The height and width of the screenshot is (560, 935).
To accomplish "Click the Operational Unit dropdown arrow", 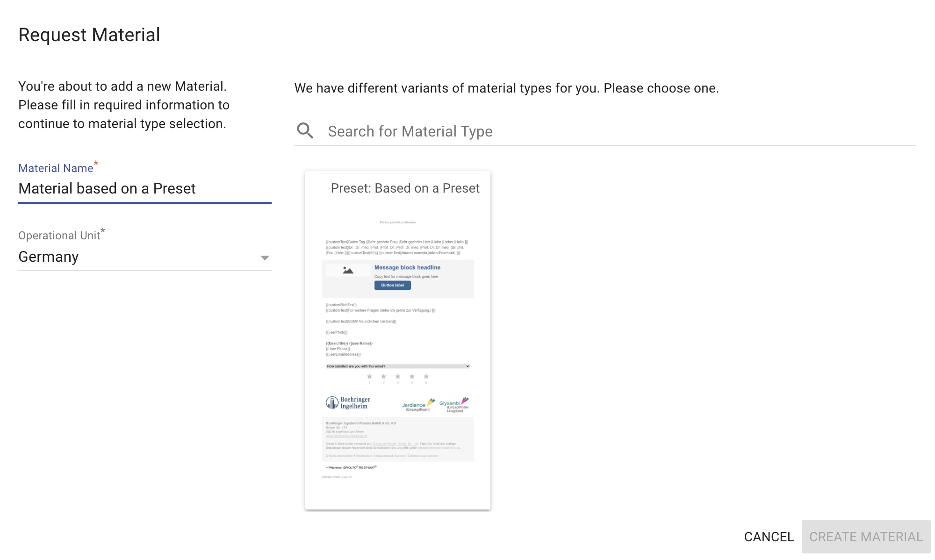I will click(x=265, y=258).
